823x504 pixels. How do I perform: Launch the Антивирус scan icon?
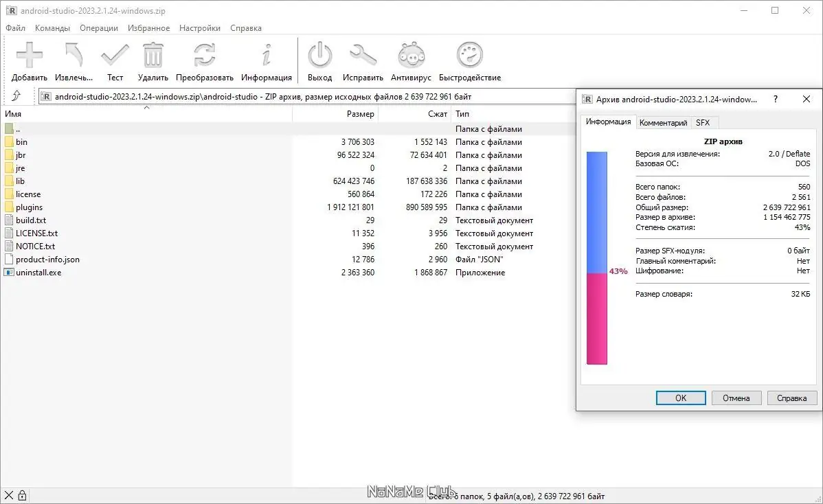pos(410,55)
